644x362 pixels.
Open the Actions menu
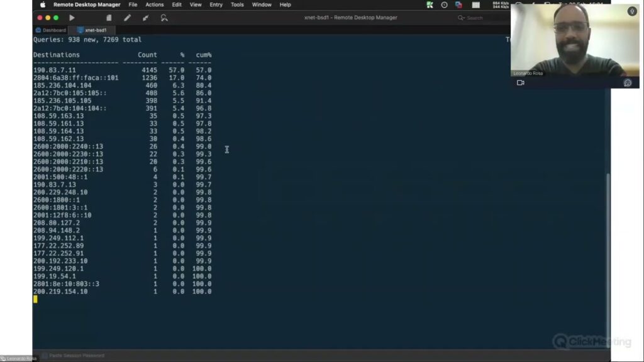point(155,5)
